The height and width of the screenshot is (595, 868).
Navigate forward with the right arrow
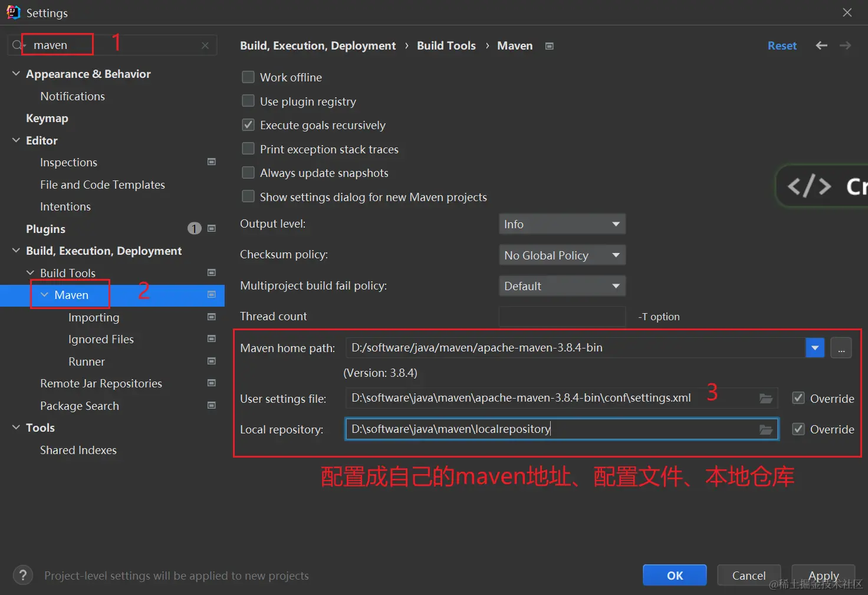click(x=845, y=45)
